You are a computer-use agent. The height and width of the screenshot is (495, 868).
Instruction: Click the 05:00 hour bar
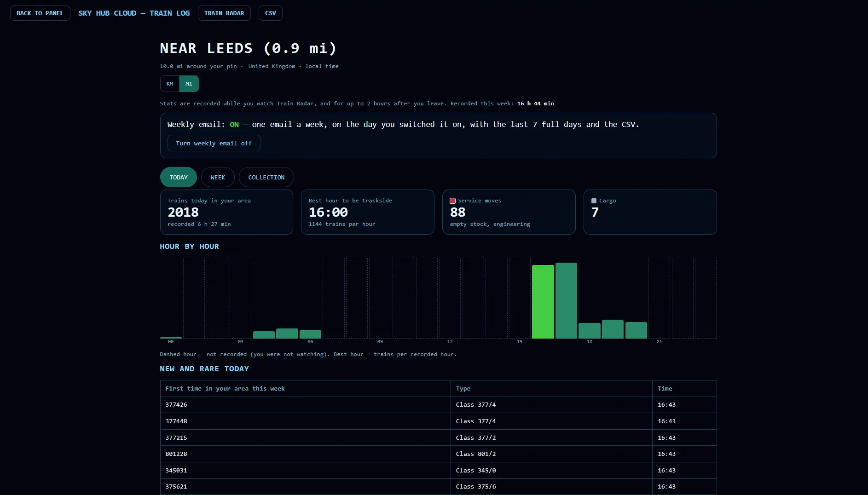287,334
